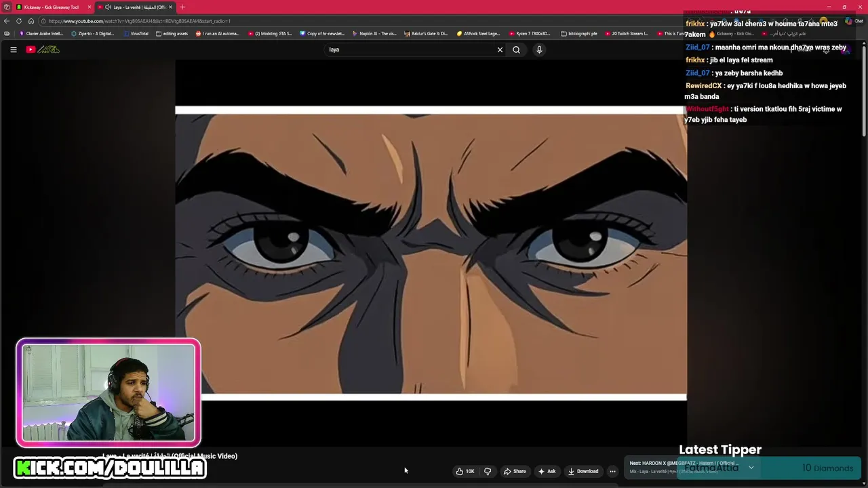Open the Ziperto - A Digital... bookmark
This screenshot has height=488, width=868.
[92, 33]
